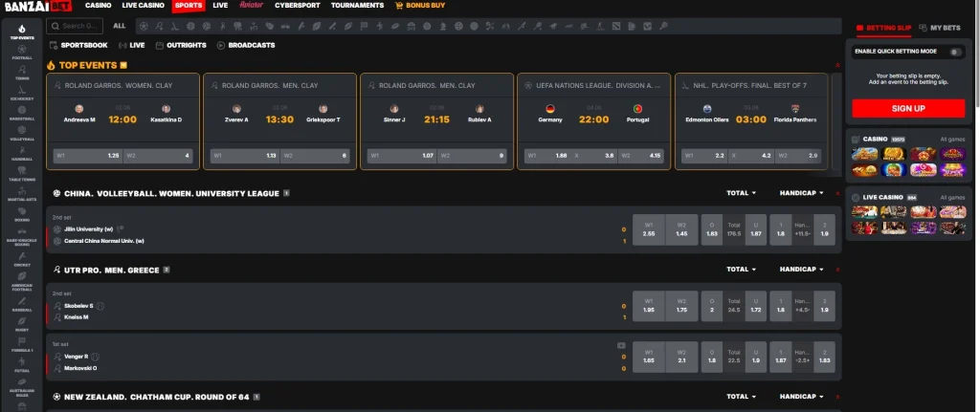
Task: Select Basketball in the left sidebar
Action: click(22, 113)
